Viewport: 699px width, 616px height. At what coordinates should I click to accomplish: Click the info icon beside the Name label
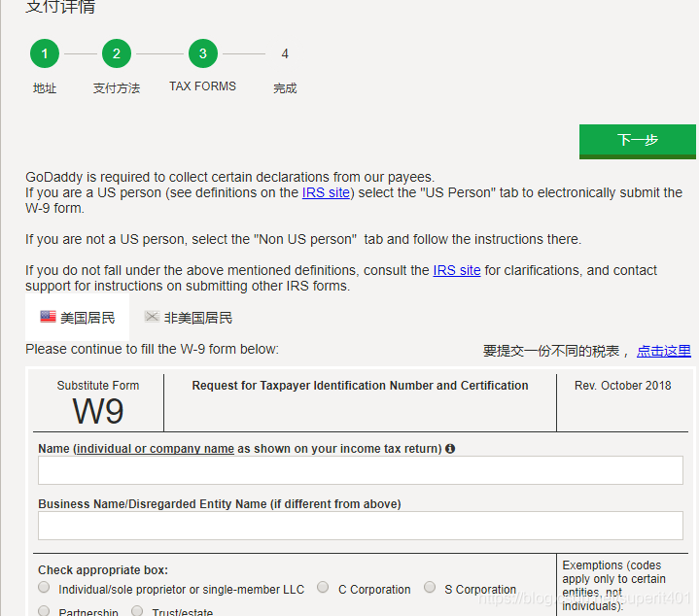coord(450,449)
